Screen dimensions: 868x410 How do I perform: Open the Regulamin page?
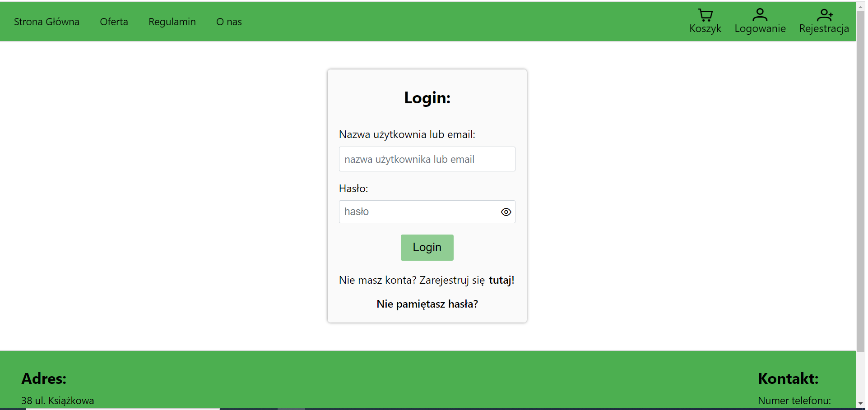tap(172, 21)
